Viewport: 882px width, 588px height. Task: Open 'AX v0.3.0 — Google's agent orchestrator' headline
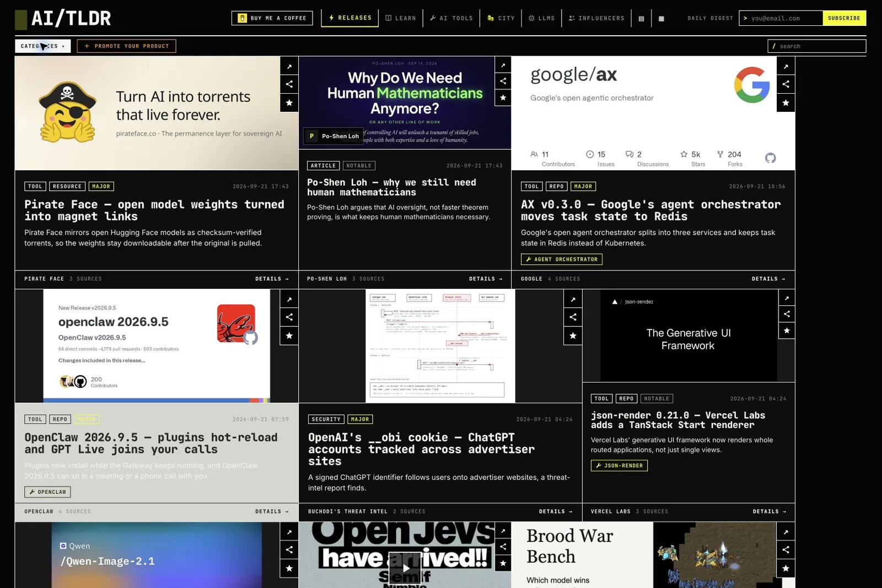point(651,211)
